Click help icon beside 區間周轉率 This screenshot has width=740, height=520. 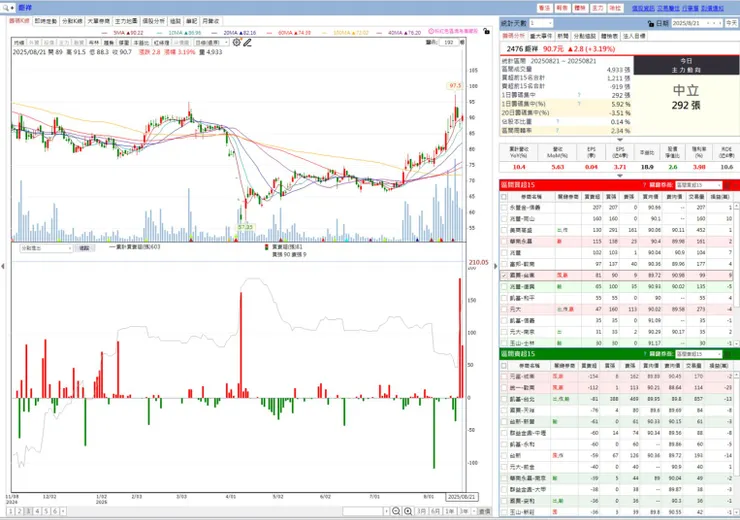[557, 130]
